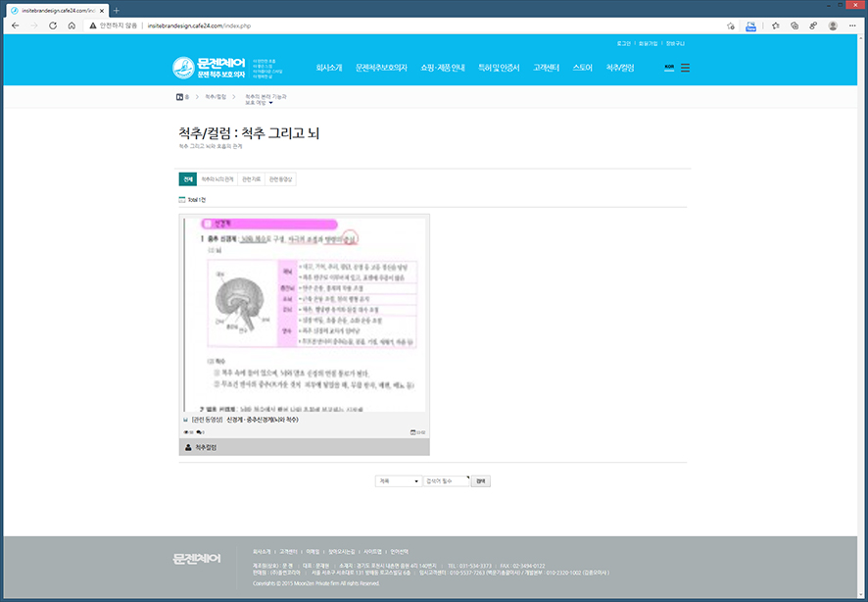Switch to the 척추와 뇌의 관계 tab

pyautogui.click(x=217, y=179)
